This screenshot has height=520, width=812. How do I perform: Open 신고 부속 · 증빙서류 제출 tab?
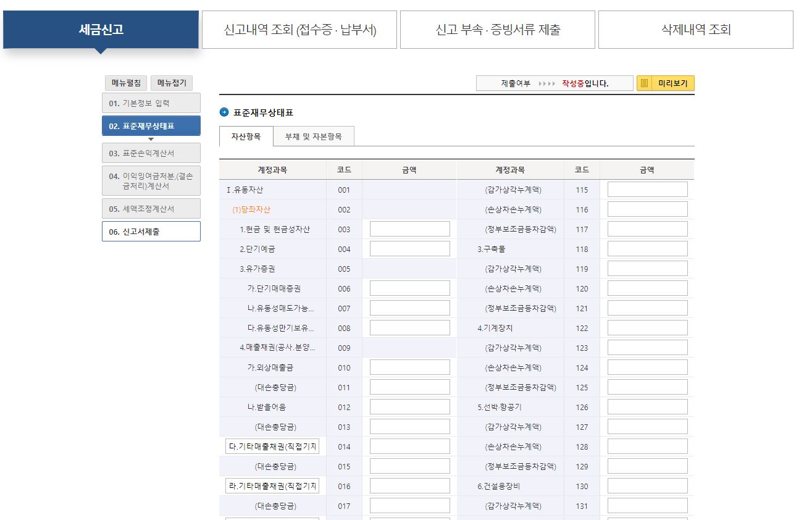(x=498, y=29)
